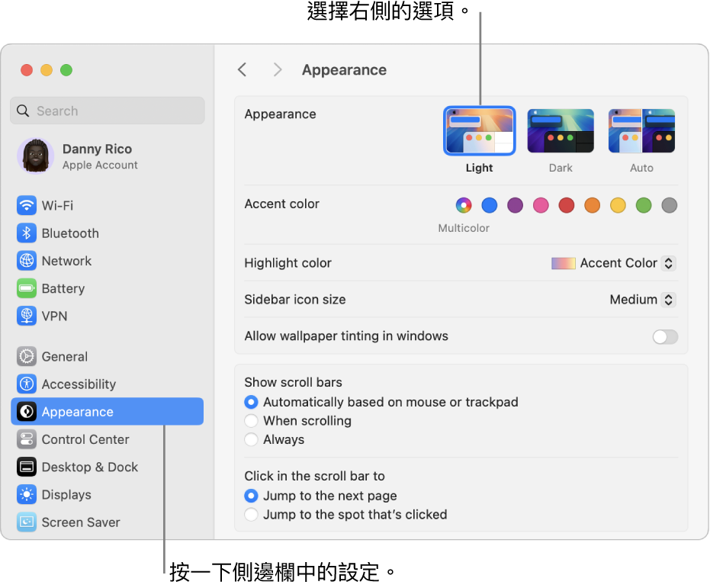
Task: Click the red close window button
Action: pos(27,70)
